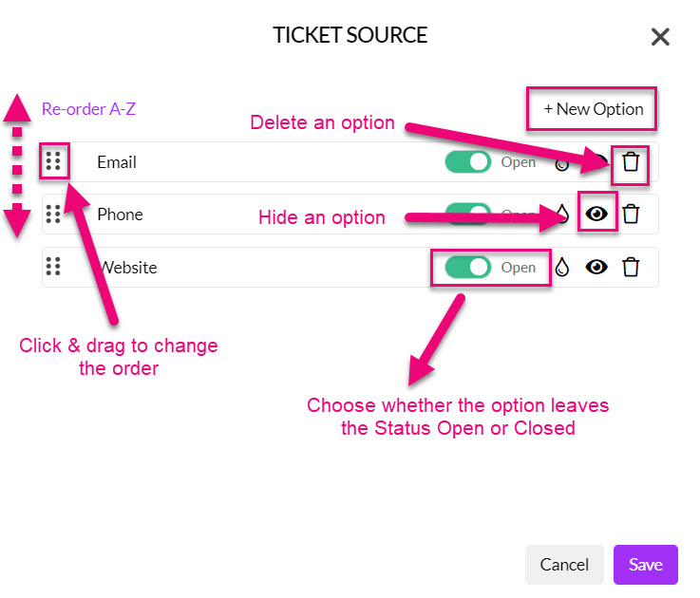The width and height of the screenshot is (700, 598).
Task: Close the Ticket Source dialog
Action: pyautogui.click(x=660, y=37)
